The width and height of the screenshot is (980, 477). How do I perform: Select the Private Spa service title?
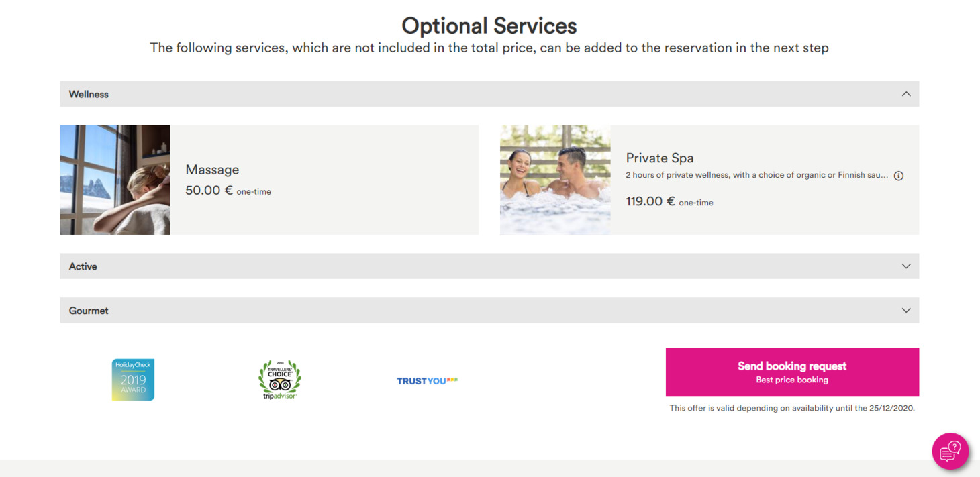tap(660, 158)
